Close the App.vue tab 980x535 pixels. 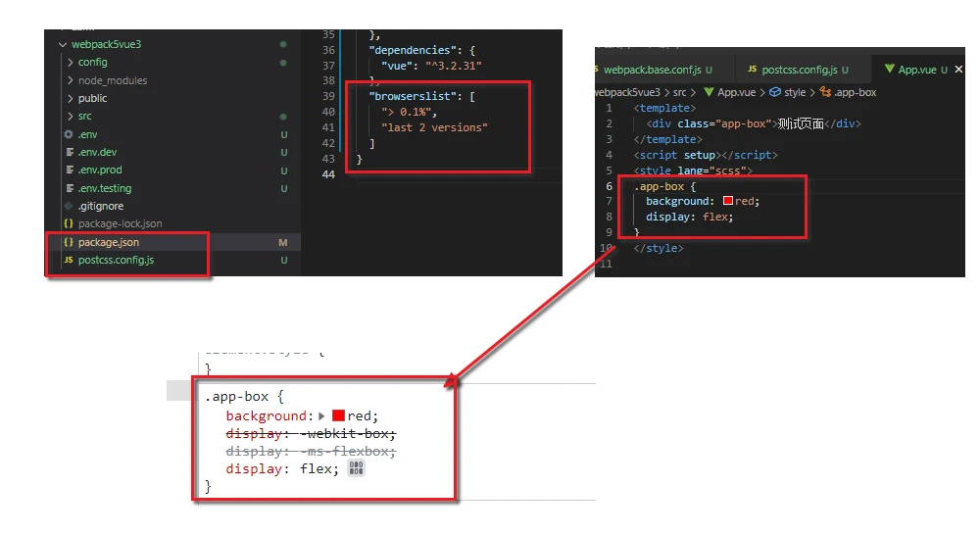coord(958,70)
